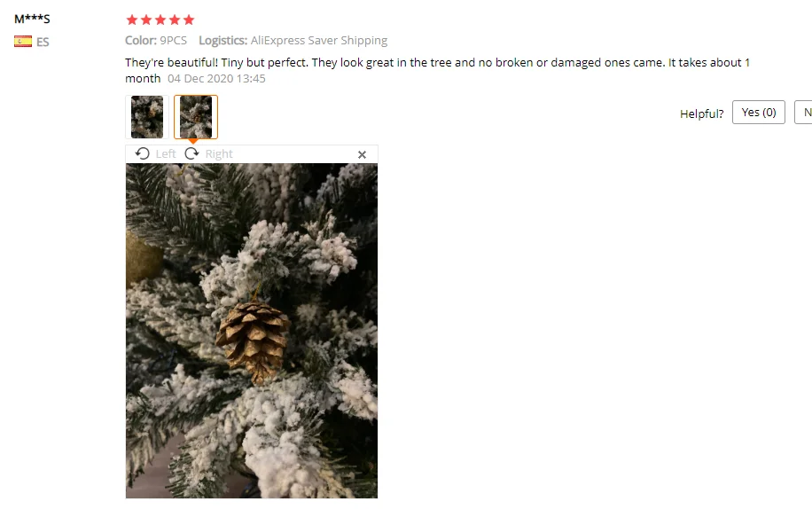This screenshot has height=509, width=812.
Task: Mark review helpful with Yes (0)
Action: pyautogui.click(x=759, y=113)
